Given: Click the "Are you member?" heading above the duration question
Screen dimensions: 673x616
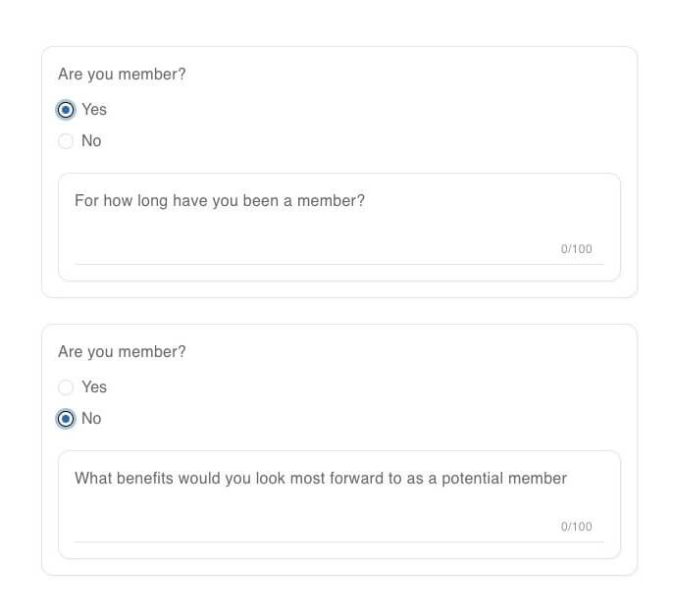Looking at the screenshot, I should click(x=122, y=75).
